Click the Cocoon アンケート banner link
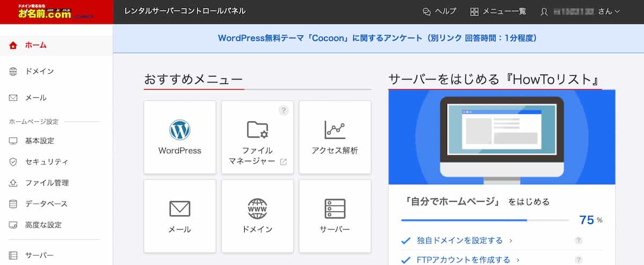 coord(377,38)
